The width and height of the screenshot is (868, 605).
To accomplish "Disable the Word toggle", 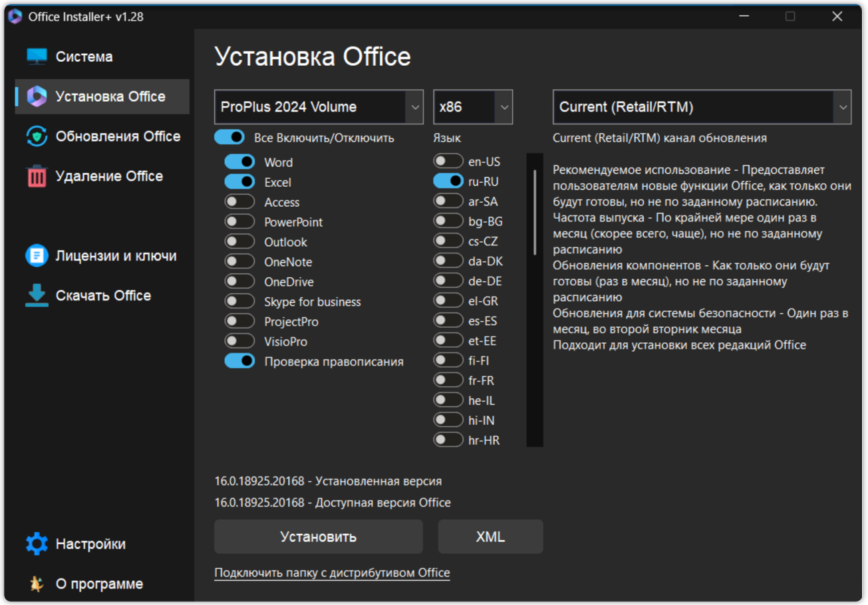I will click(x=240, y=162).
